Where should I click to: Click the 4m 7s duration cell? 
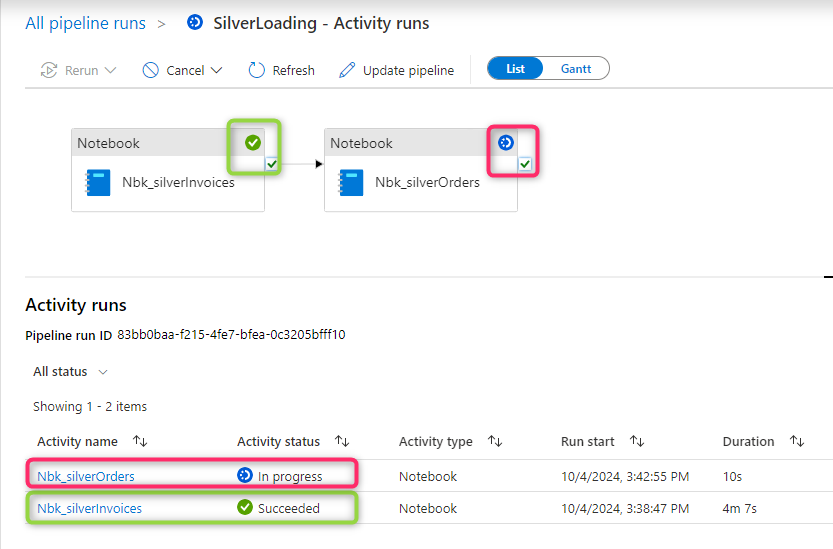[740, 508]
